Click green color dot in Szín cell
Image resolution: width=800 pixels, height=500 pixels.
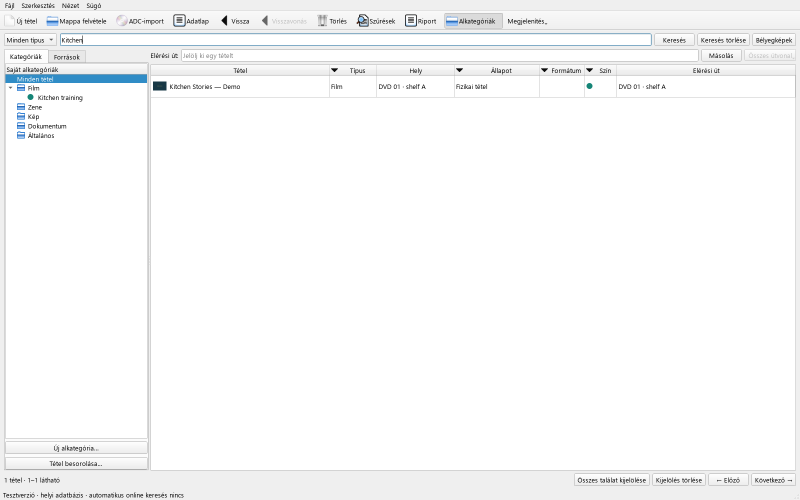589,86
